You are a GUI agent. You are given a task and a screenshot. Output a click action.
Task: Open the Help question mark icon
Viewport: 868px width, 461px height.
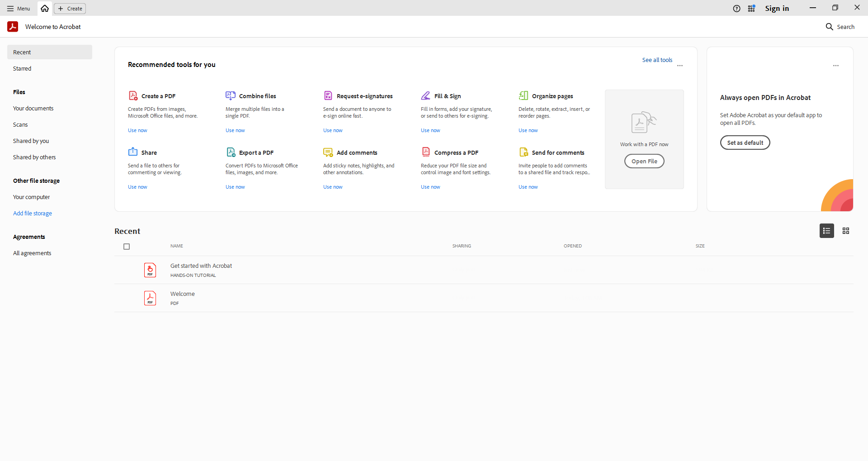737,9
